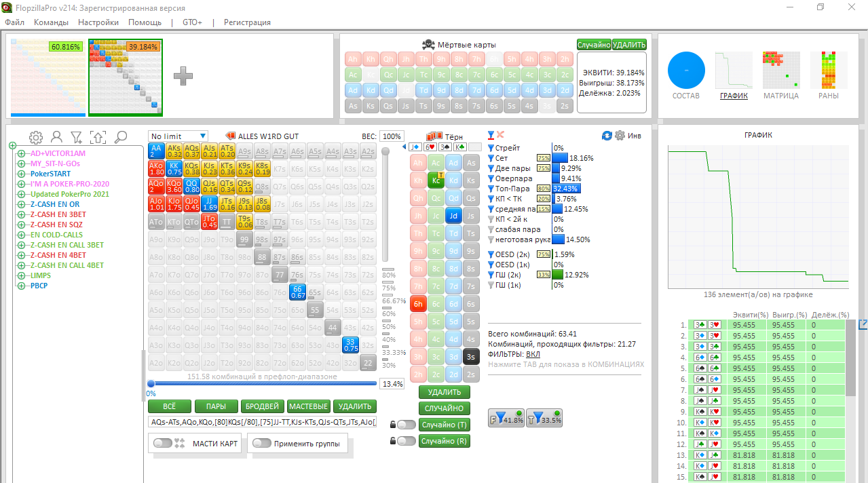Image resolution: width=868 pixels, height=483 pixels.
Task: Click the gray plus to add a player range
Action: (183, 76)
